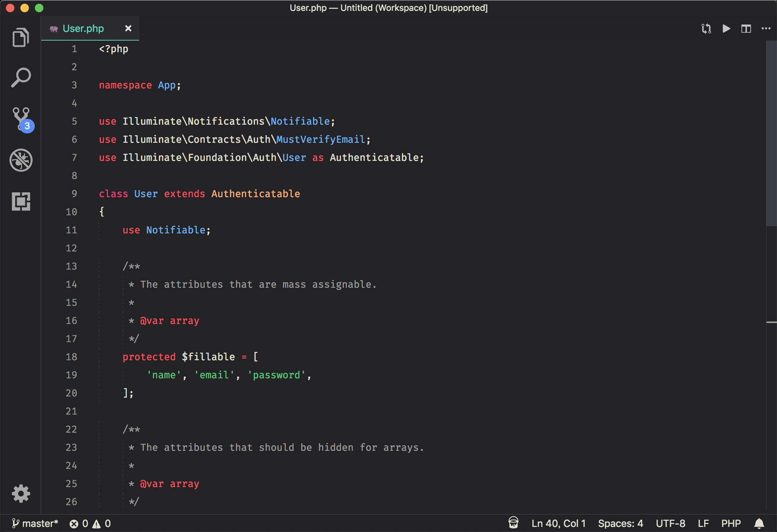Screen dimensions: 777x532
Task: Close the User.php tab
Action: 128,29
